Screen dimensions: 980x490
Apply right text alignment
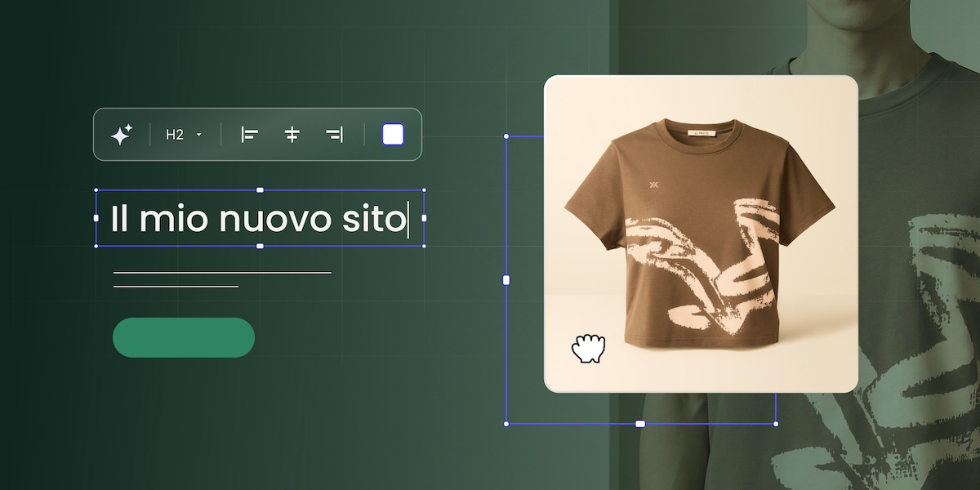[333, 133]
